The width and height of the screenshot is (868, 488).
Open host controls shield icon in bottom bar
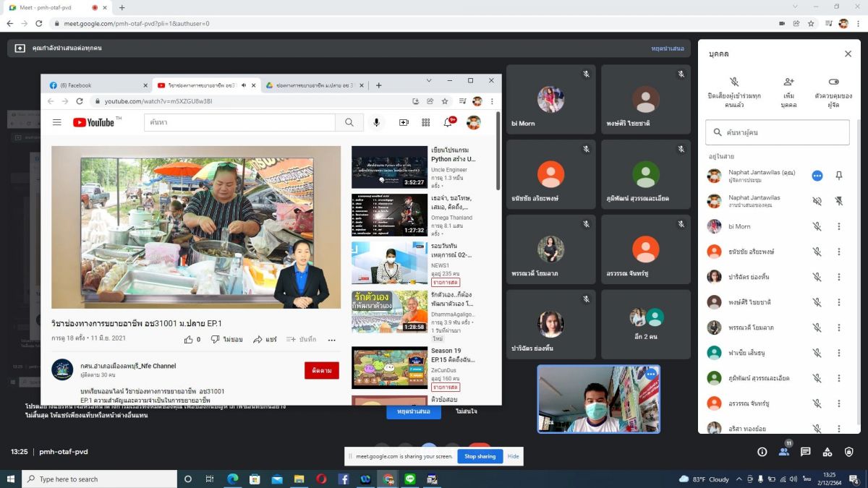(x=849, y=452)
